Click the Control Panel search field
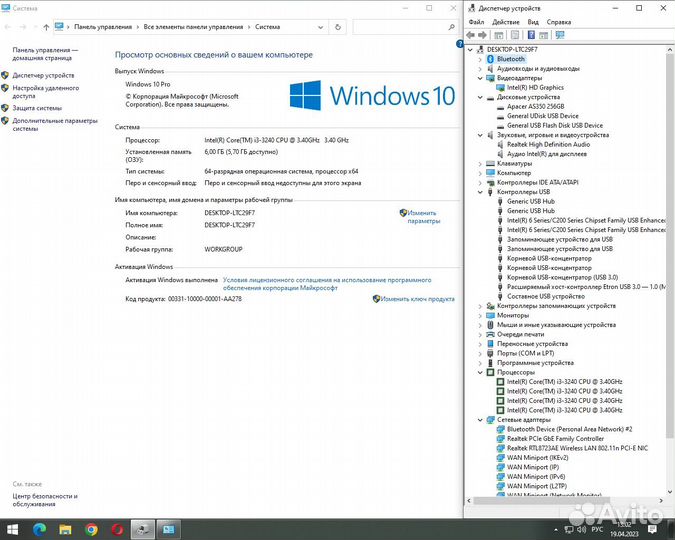The width and height of the screenshot is (675, 540). point(405,27)
